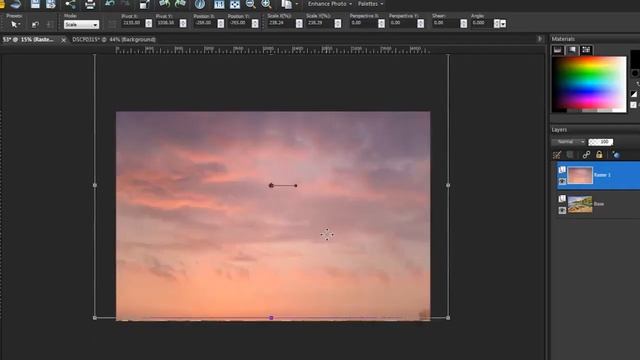Image resolution: width=640 pixels, height=360 pixels.
Task: Click the Resize image icon
Action: coord(144,4)
